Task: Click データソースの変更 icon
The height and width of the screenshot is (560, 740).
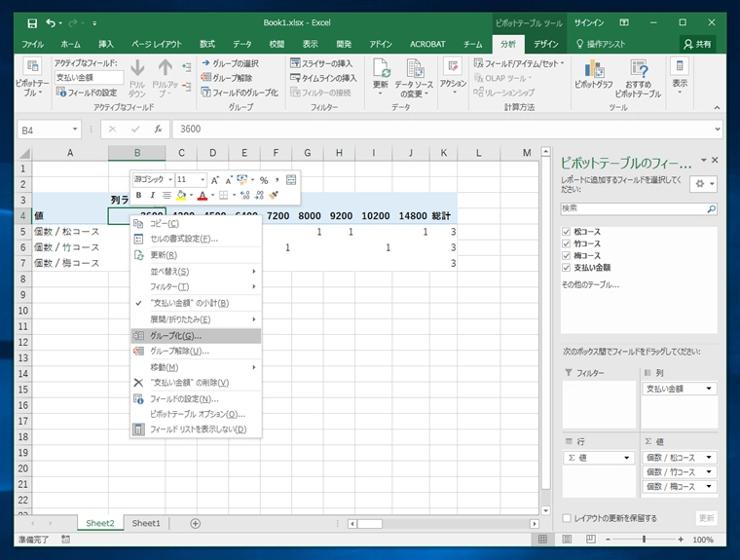Action: (x=415, y=68)
